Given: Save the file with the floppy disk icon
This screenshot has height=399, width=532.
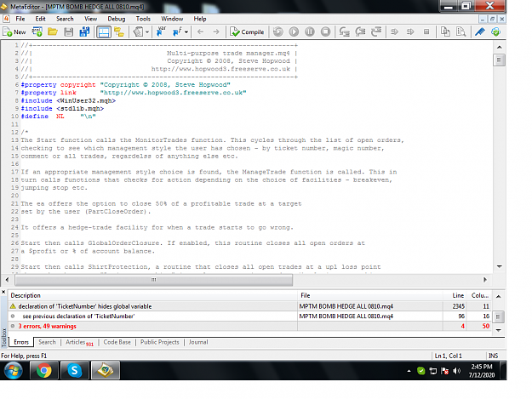Looking at the screenshot, I should pos(69,31).
